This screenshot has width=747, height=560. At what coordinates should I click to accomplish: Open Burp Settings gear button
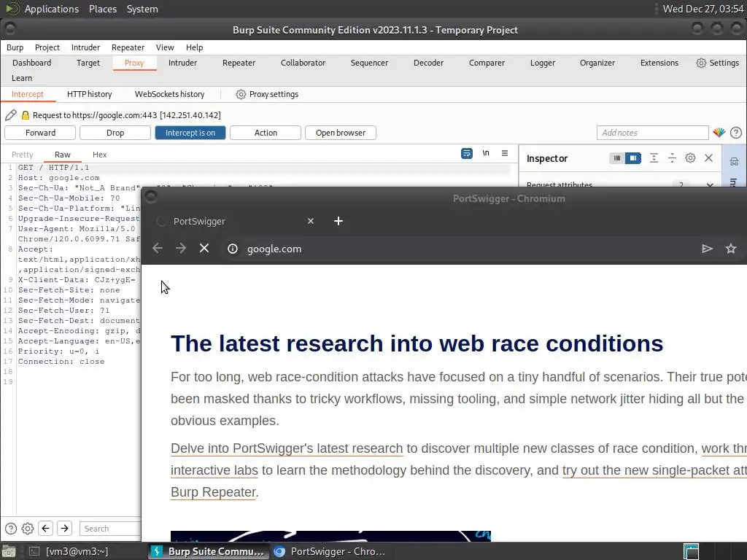pyautogui.click(x=718, y=63)
